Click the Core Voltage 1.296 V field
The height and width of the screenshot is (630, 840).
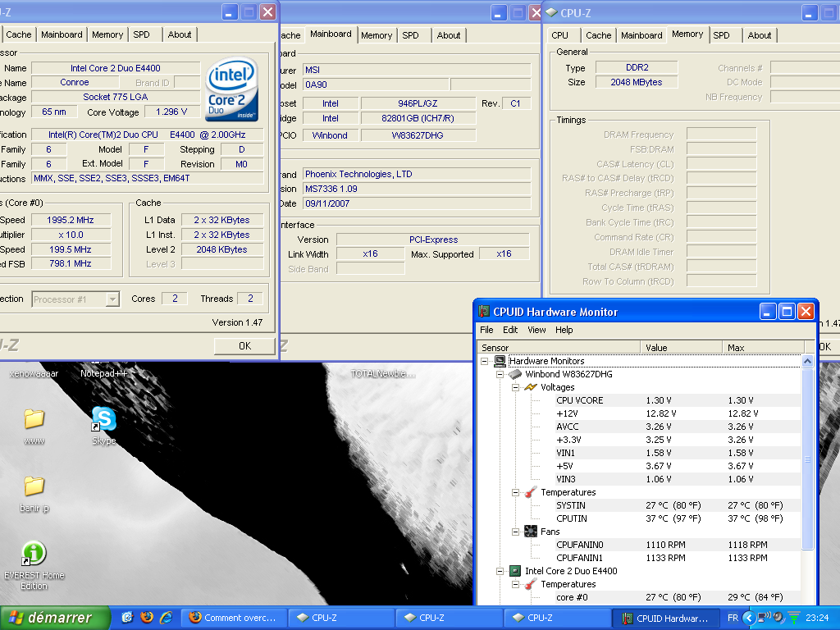[x=171, y=112]
